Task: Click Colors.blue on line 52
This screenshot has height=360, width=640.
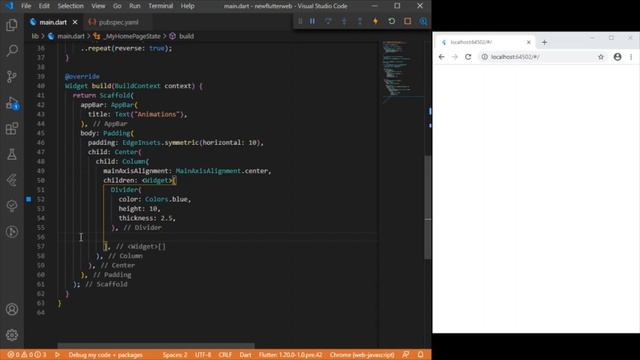Action: [x=167, y=199]
